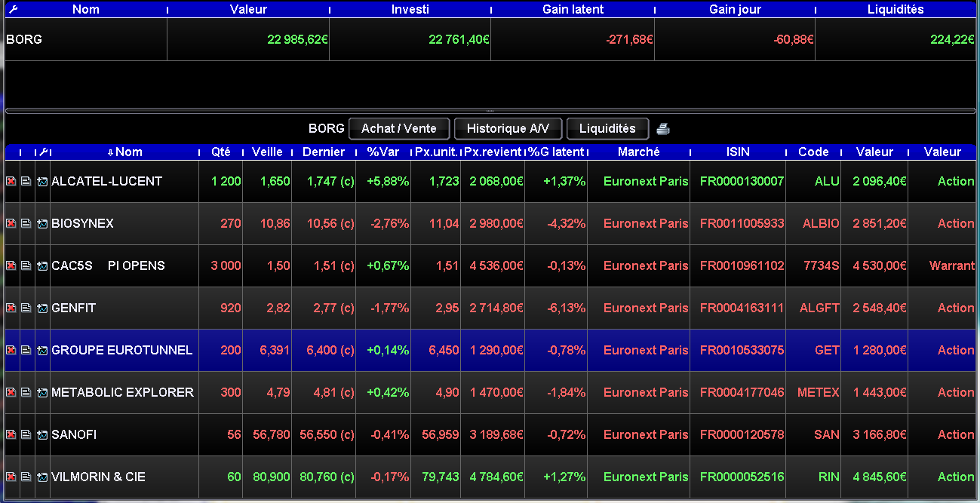Viewport: 980px width, 503px height.
Task: Open the document icon on SANOFI row
Action: pyautogui.click(x=26, y=435)
